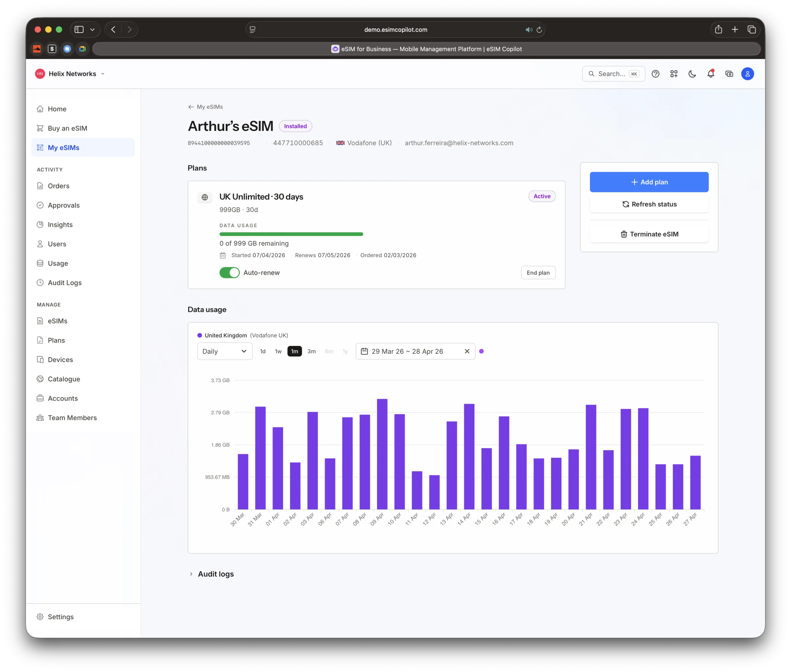The image size is (791, 672).
Task: Go back via My eSIMs link
Action: (205, 107)
